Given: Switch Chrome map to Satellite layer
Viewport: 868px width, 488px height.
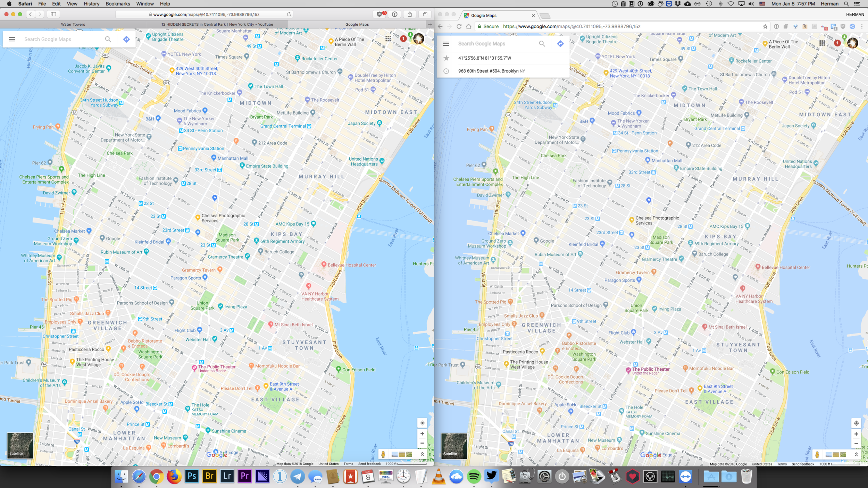Looking at the screenshot, I should pyautogui.click(x=454, y=446).
